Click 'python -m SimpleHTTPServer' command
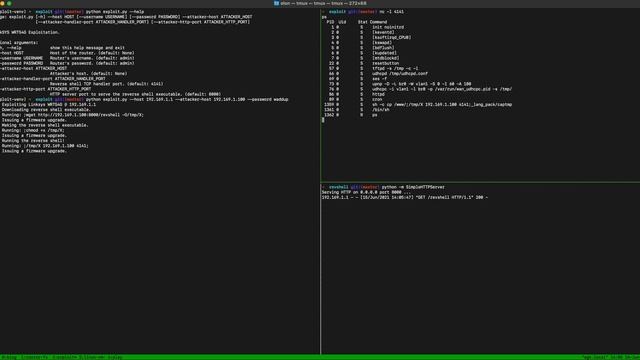Screen dimensions: 640x360 pyautogui.click(x=413, y=187)
